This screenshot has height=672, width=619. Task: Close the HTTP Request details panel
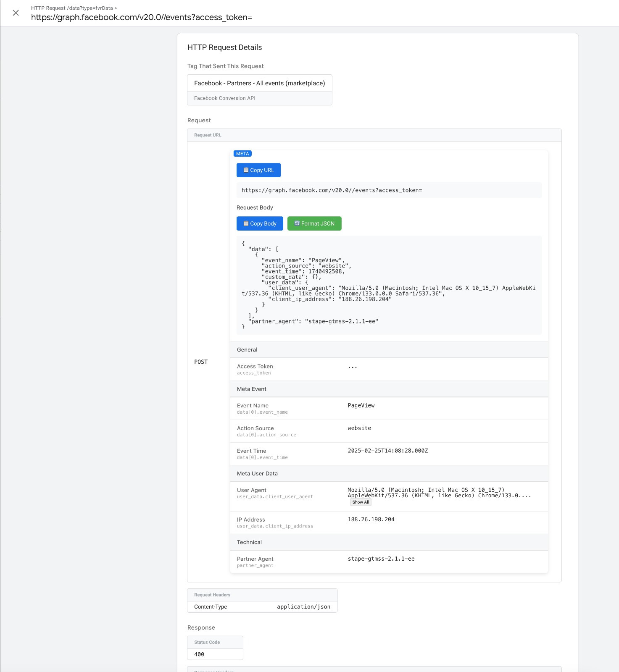click(x=16, y=13)
